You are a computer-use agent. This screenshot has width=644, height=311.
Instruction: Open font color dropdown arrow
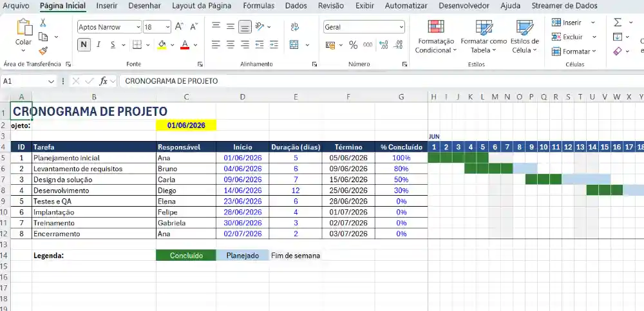[196, 45]
